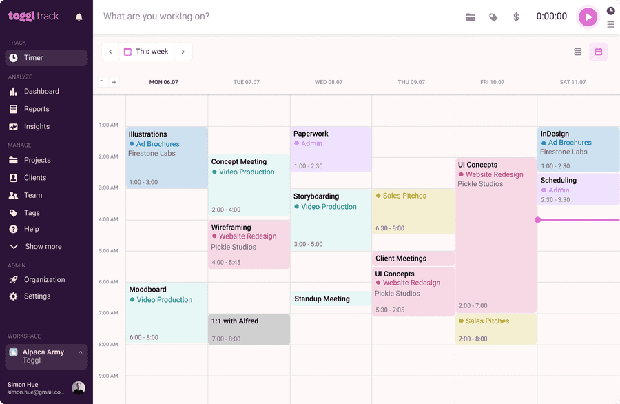Viewport: 620px width, 404px height.
Task: Open the Illustrations time entry
Action: (166, 157)
